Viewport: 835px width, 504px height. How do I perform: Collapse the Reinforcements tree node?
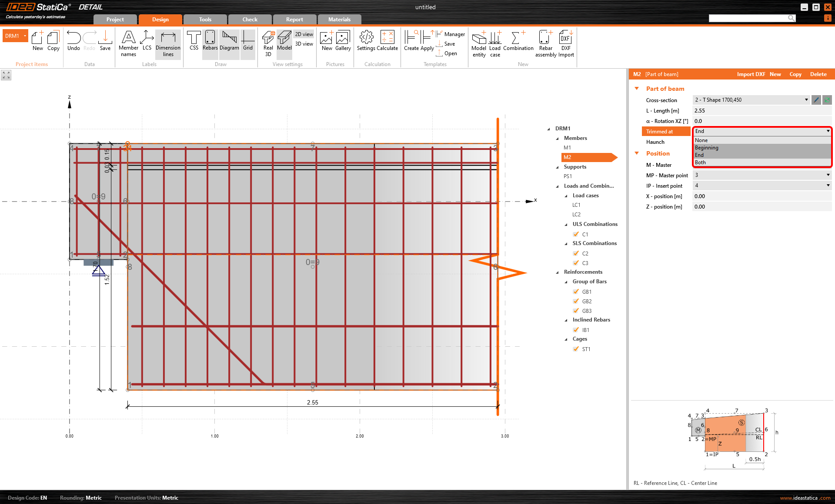(558, 272)
